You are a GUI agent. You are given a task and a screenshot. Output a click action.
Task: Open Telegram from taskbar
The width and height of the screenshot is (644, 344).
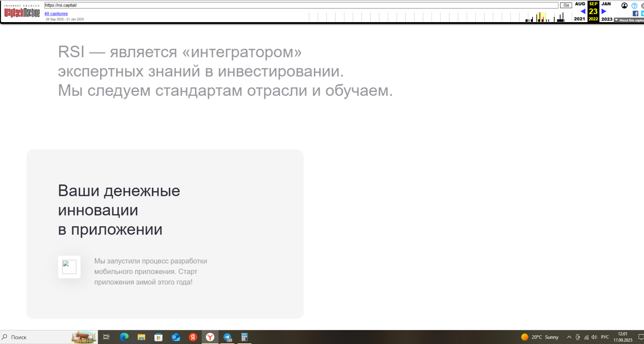(227, 337)
